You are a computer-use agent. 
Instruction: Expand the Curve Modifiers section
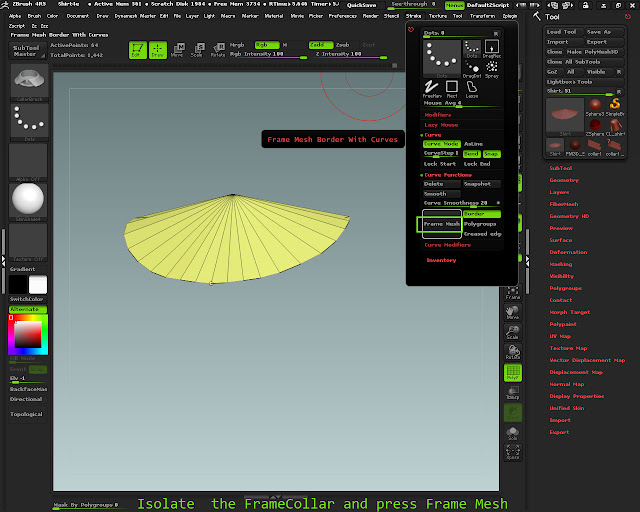[x=448, y=245]
